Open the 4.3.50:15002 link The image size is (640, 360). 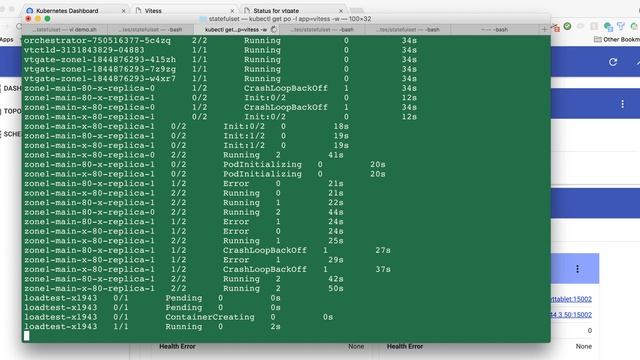(571, 315)
